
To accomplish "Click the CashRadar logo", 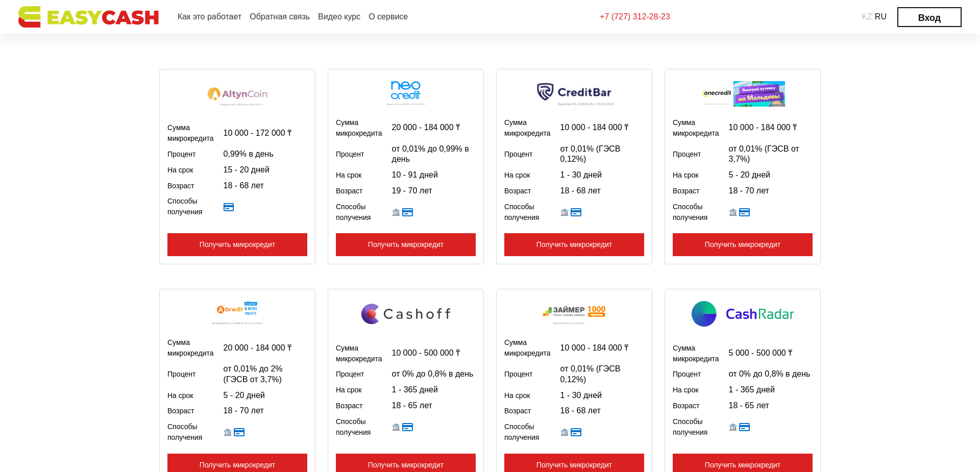I will 742,313.
